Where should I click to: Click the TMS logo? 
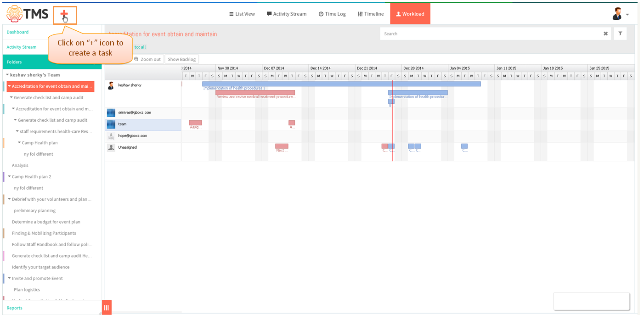(28, 14)
